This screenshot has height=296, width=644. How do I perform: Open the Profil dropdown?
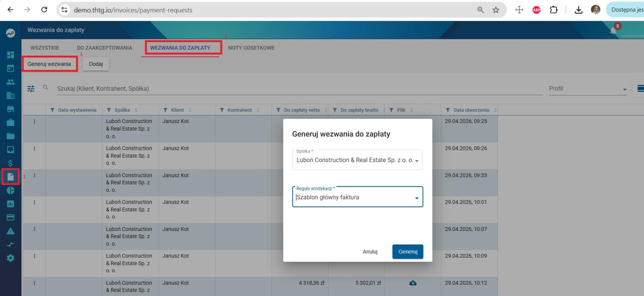pos(588,89)
